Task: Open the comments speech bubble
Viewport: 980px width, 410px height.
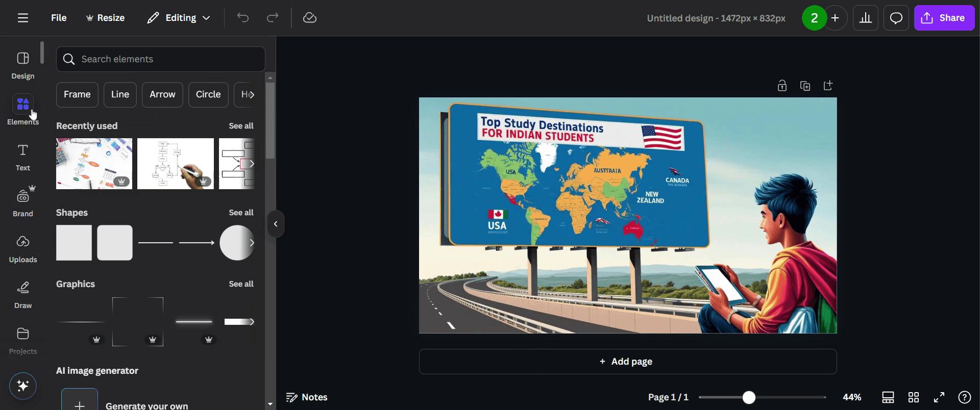Action: click(896, 18)
